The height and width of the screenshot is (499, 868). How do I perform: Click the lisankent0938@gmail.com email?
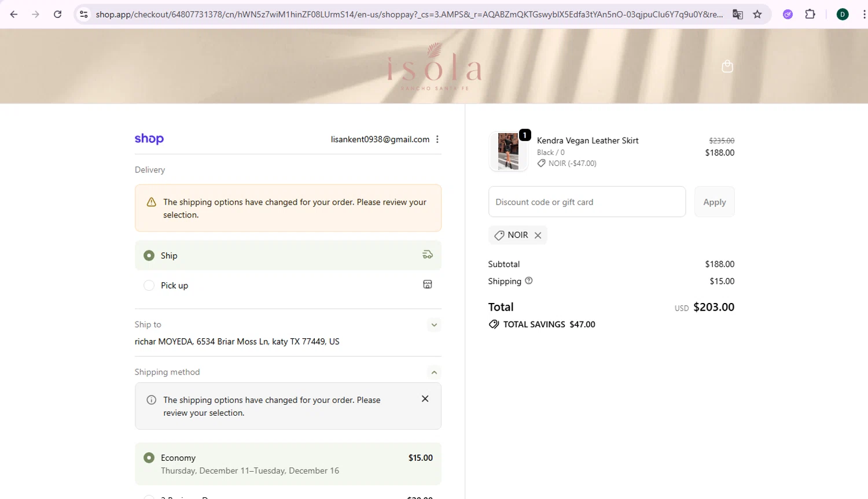pyautogui.click(x=380, y=139)
